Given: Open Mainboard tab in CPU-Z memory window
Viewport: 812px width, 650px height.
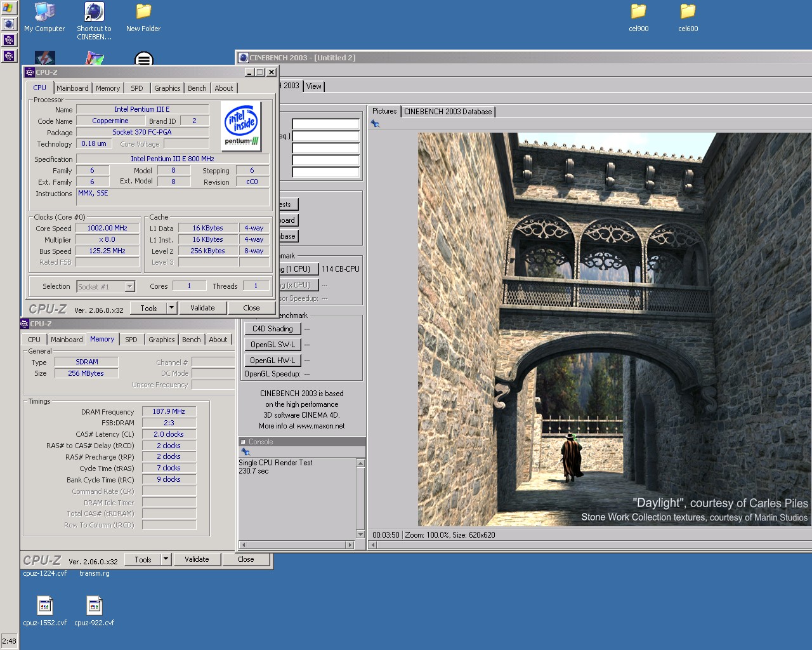Looking at the screenshot, I should click(67, 340).
